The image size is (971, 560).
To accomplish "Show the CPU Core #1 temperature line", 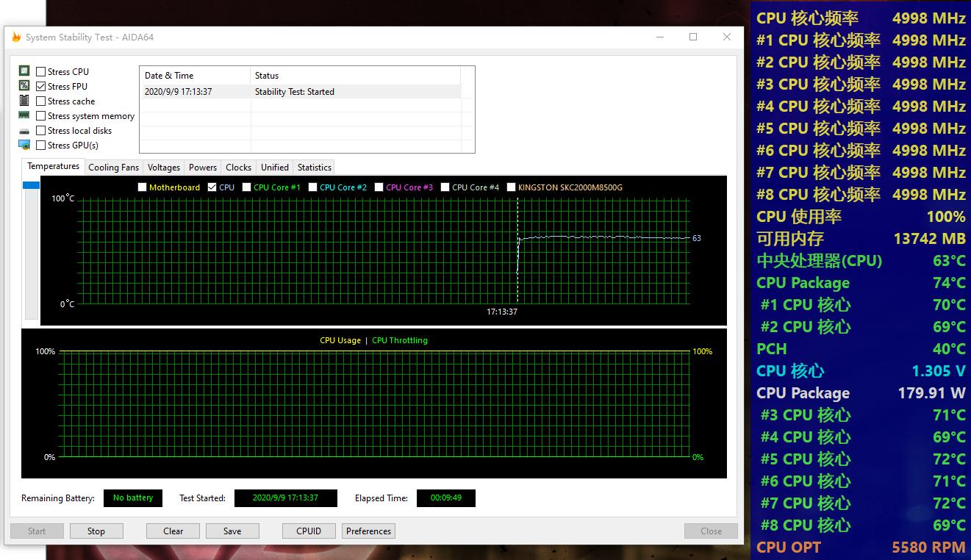I will 247,187.
